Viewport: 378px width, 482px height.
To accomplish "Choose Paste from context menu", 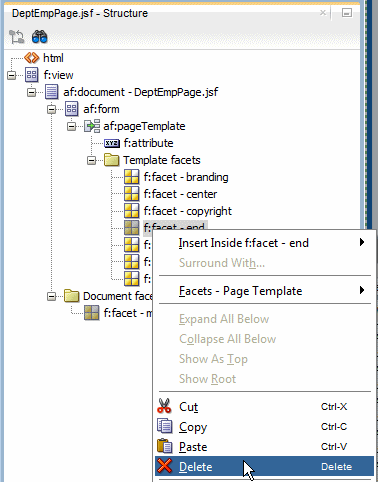I will coord(265,447).
